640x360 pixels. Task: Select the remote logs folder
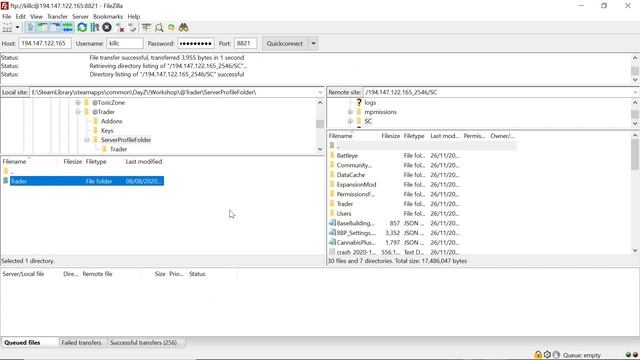pyautogui.click(x=370, y=102)
